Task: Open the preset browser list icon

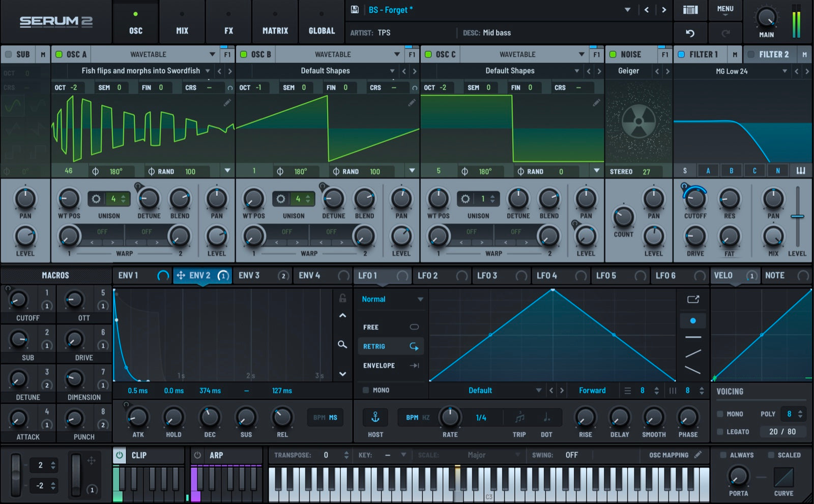Action: click(x=690, y=10)
